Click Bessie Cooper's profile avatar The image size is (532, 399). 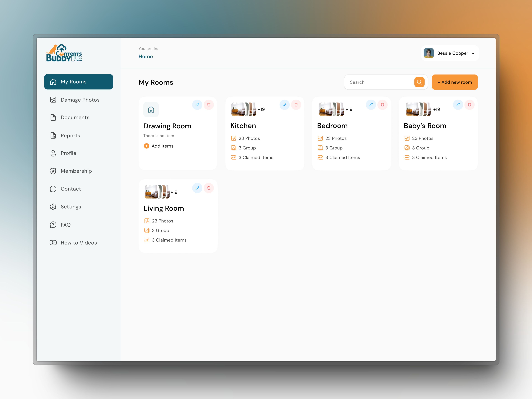(429, 53)
